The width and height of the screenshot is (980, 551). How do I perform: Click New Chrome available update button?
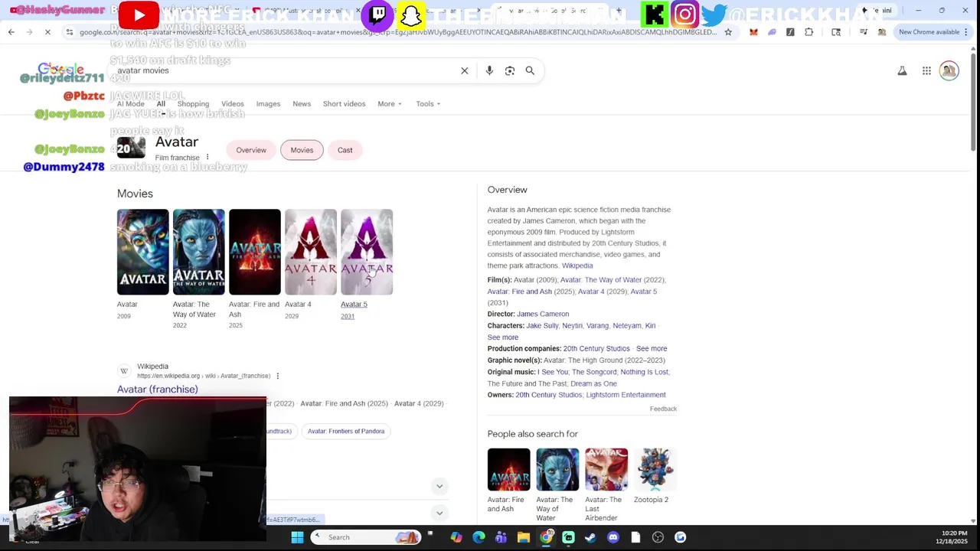coord(933,32)
